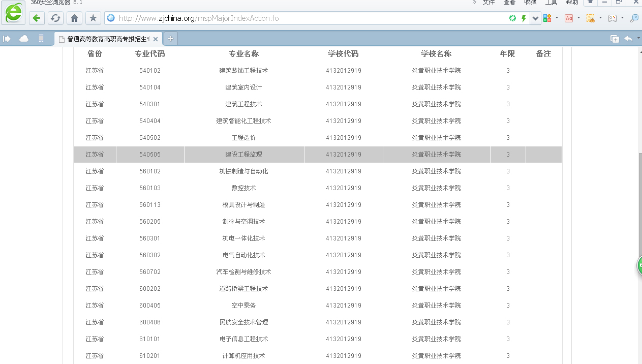Click the mobile phone icon in tab bar
642x364 pixels.
(41, 39)
